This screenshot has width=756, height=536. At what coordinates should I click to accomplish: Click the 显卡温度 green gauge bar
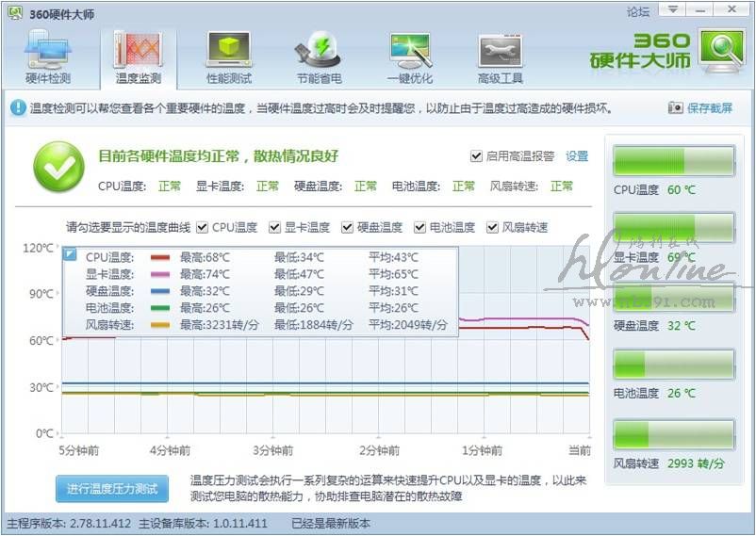[x=673, y=229]
